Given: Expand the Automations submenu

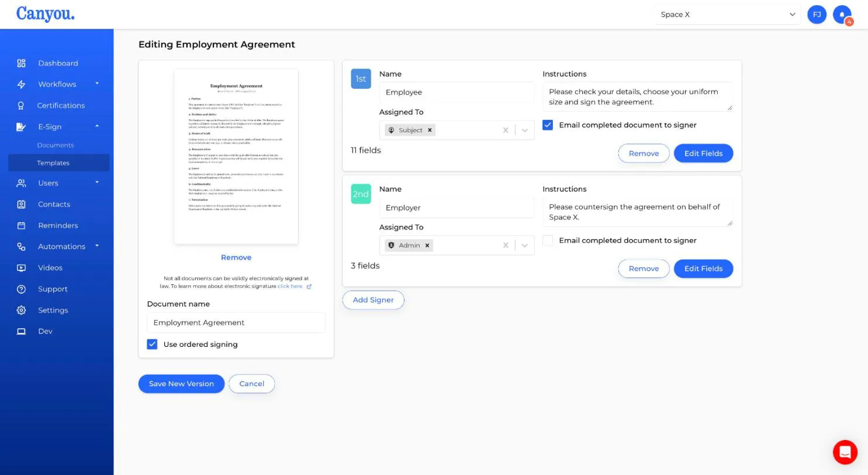Looking at the screenshot, I should [97, 246].
